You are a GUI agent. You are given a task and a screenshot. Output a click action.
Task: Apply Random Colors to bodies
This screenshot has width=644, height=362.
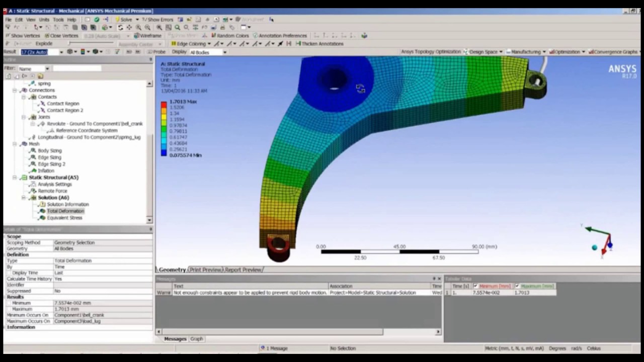pyautogui.click(x=230, y=36)
